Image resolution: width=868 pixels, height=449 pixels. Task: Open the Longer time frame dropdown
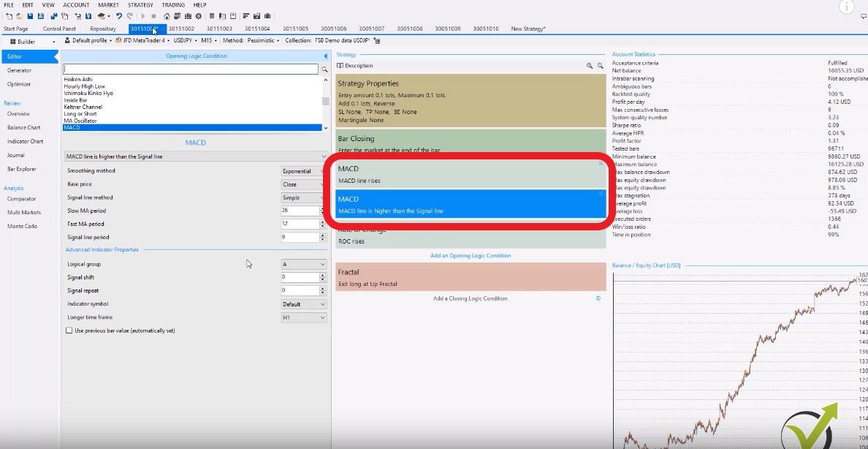(x=304, y=317)
